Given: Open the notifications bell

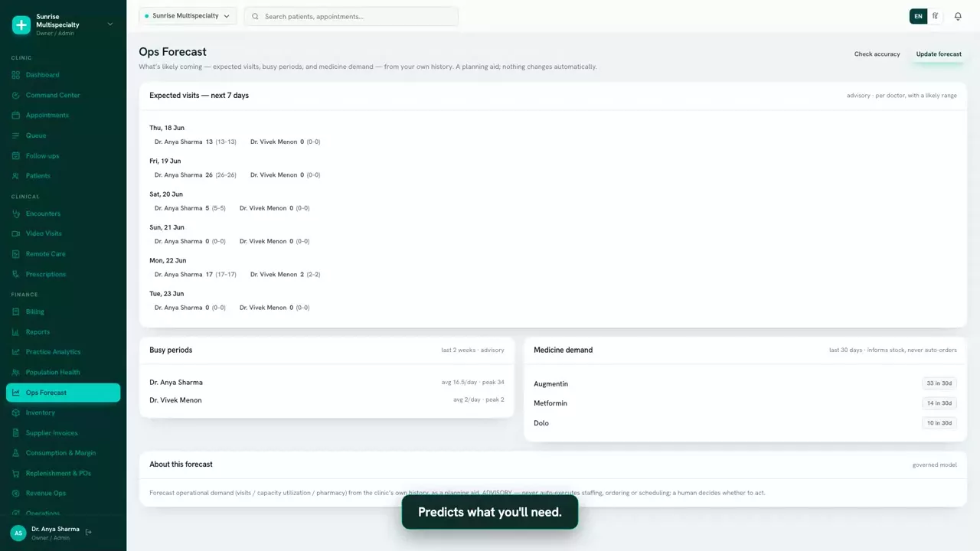Looking at the screenshot, I should click(x=958, y=16).
